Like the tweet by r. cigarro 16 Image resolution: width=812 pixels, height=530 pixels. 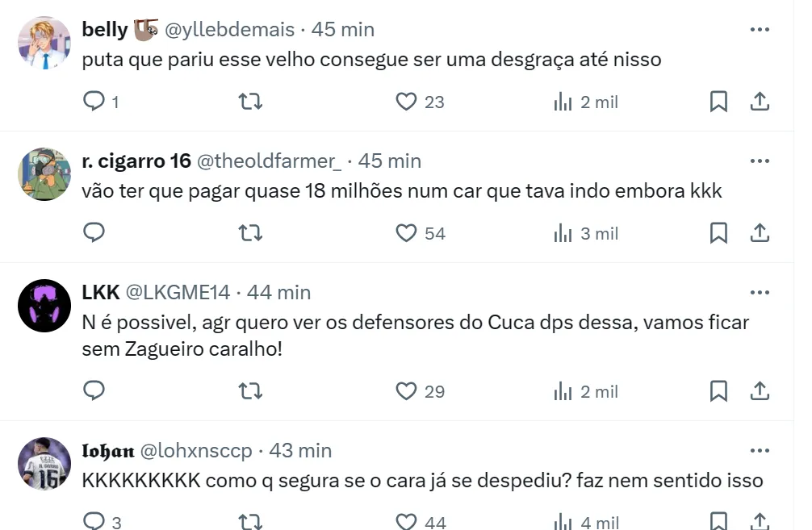[406, 233]
